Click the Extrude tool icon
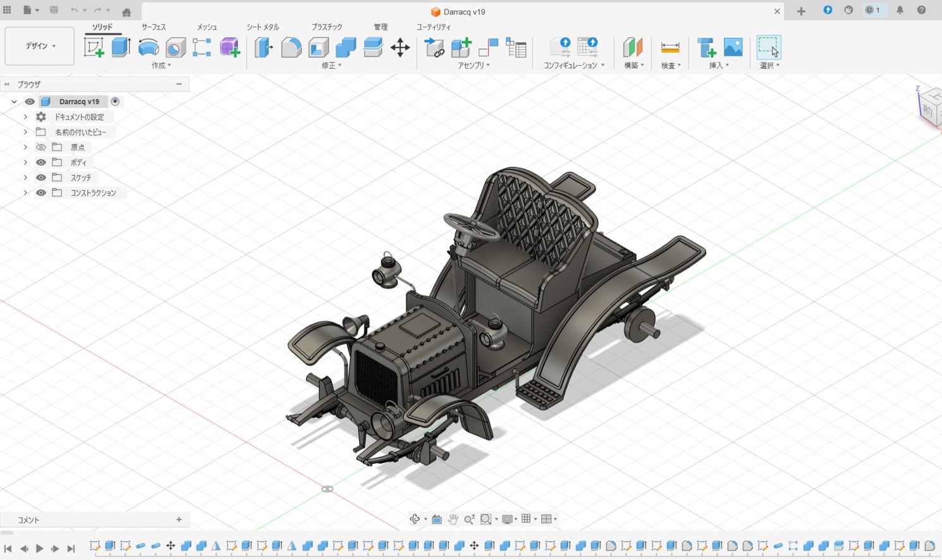This screenshot has width=942, height=560. [121, 47]
